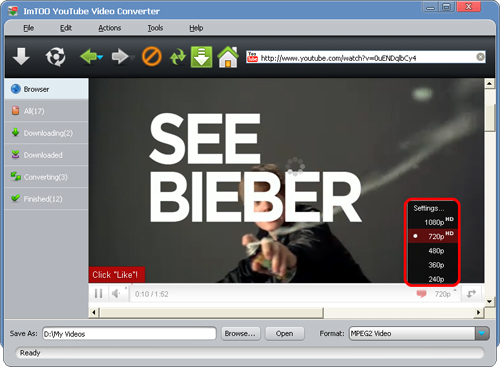Click the green download-and-convert box icon

pos(201,57)
